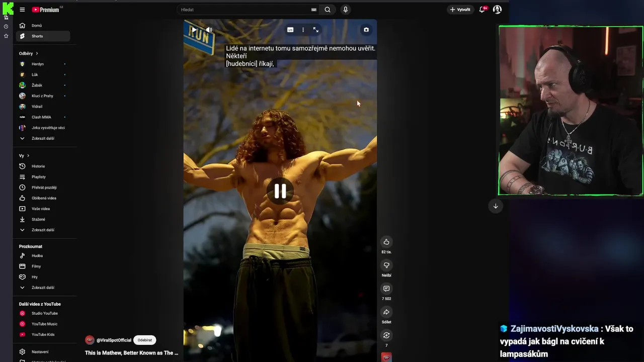Open YouTube Kids
Screen dimensions: 644x362
click(x=43, y=334)
